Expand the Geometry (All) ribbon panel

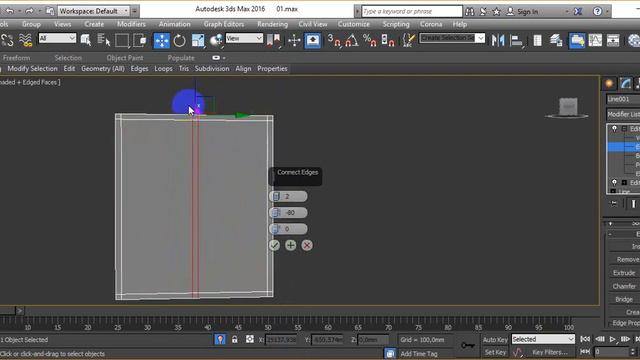[x=102, y=69]
